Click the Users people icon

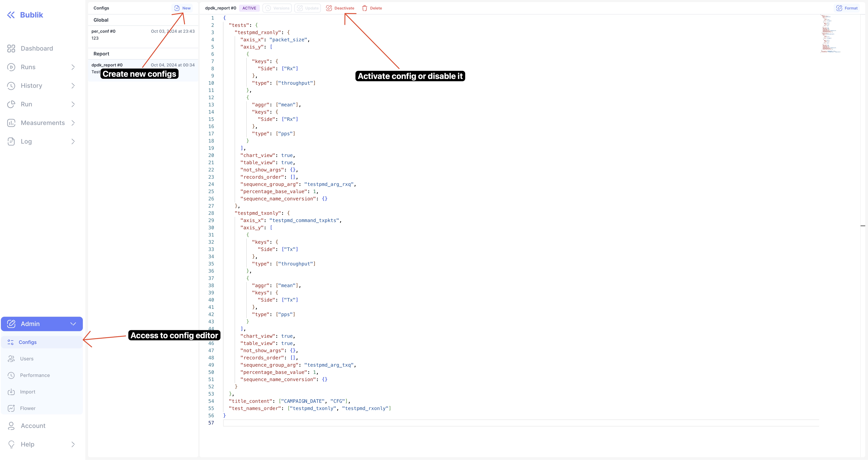coord(11,359)
